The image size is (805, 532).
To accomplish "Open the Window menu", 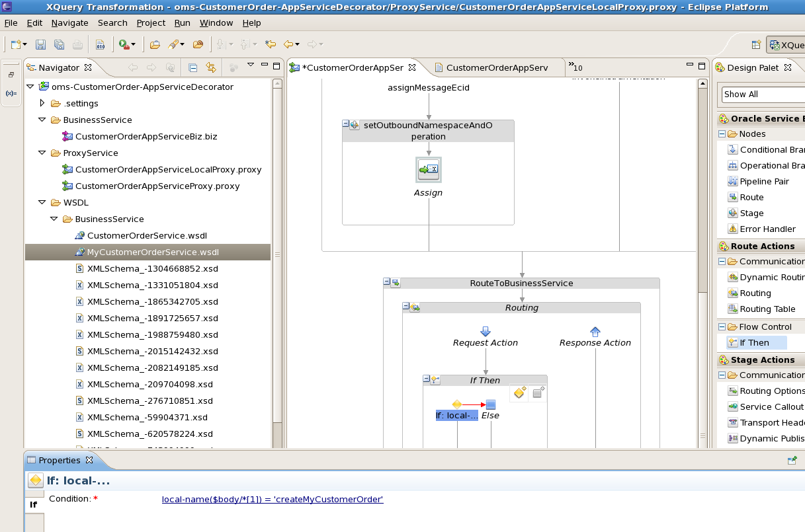I will (216, 22).
